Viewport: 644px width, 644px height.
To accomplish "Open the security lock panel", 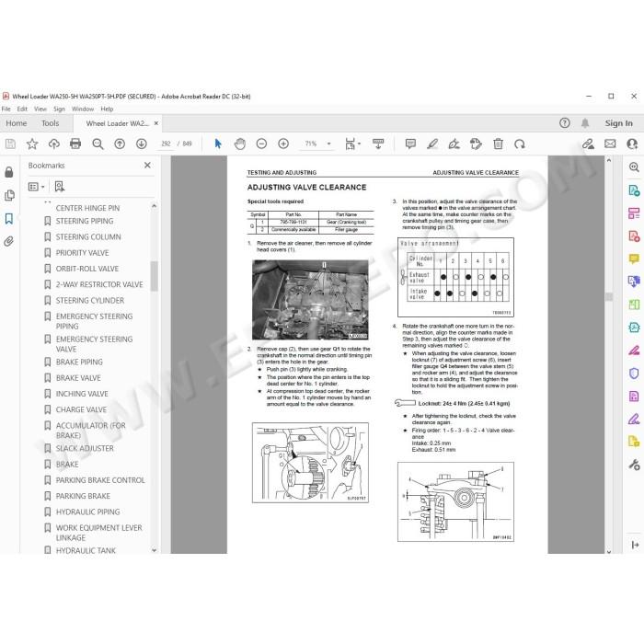I will pos(9,173).
